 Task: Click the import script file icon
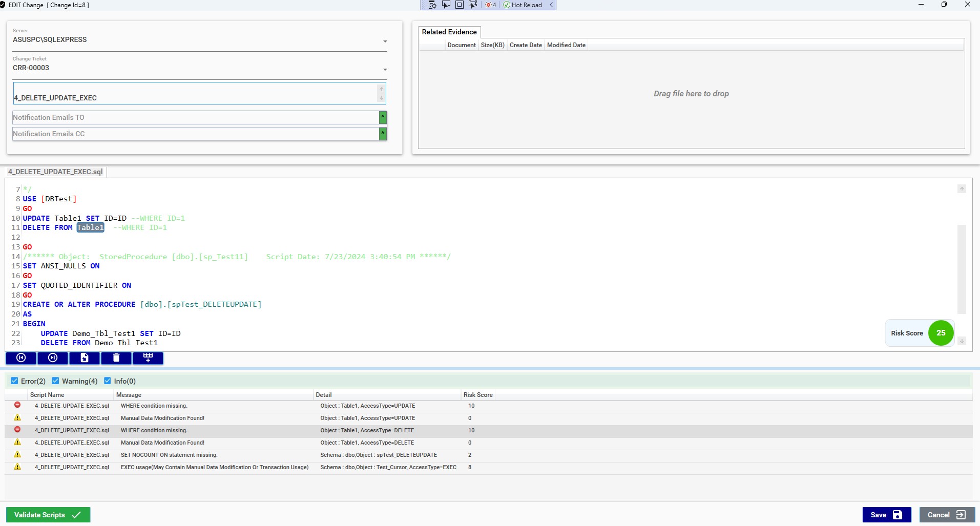click(85, 358)
